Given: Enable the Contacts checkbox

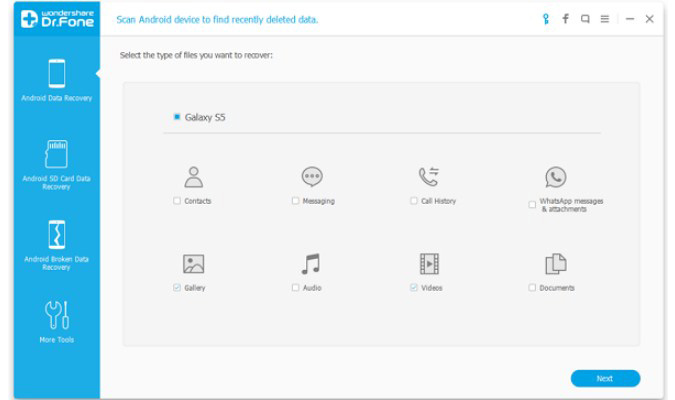Looking at the screenshot, I should (176, 201).
